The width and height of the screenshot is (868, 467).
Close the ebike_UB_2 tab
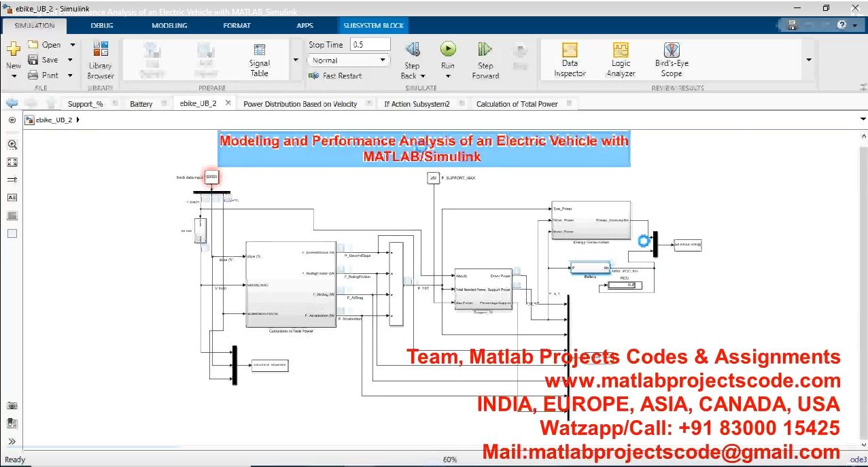coord(228,103)
